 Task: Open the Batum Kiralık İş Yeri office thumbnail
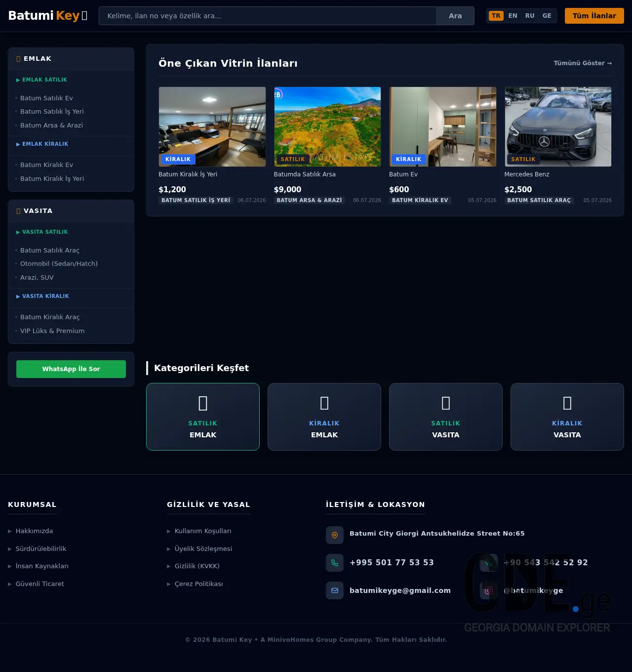point(212,126)
